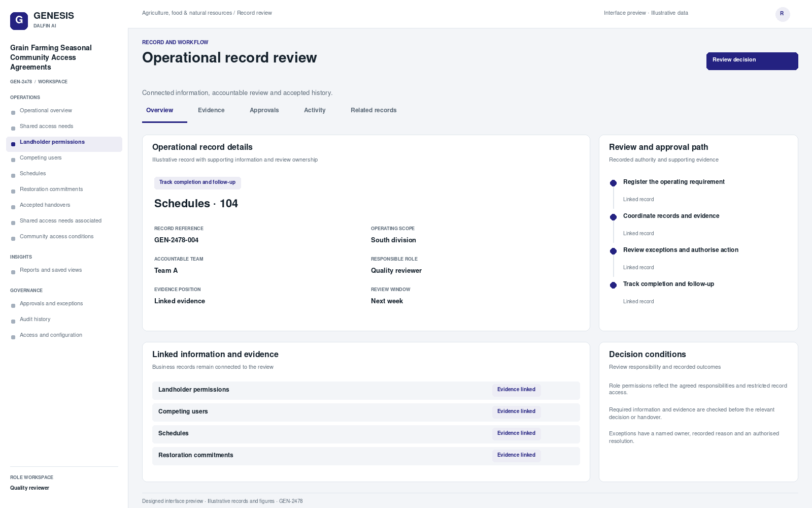
Task: Open the Activity tab
Action: [315, 110]
